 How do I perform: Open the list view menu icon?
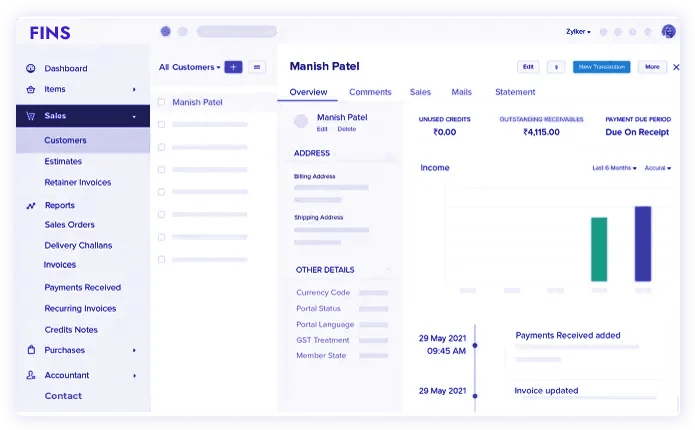pyautogui.click(x=257, y=67)
